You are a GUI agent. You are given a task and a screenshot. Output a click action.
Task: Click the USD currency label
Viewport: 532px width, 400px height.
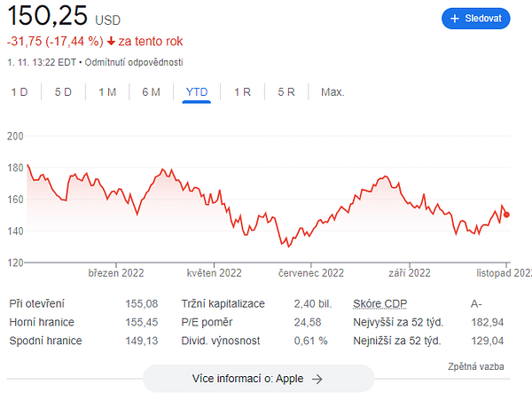[108, 20]
